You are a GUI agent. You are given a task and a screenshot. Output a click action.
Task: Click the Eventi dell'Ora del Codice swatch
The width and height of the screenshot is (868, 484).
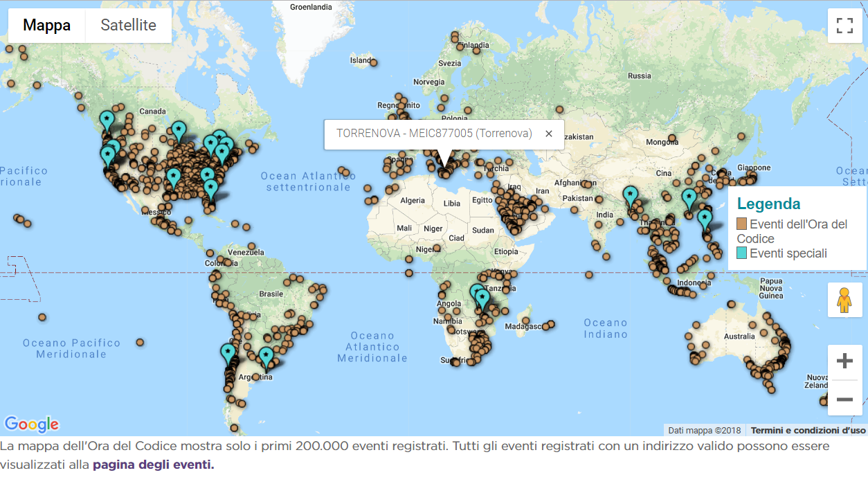pyautogui.click(x=742, y=224)
